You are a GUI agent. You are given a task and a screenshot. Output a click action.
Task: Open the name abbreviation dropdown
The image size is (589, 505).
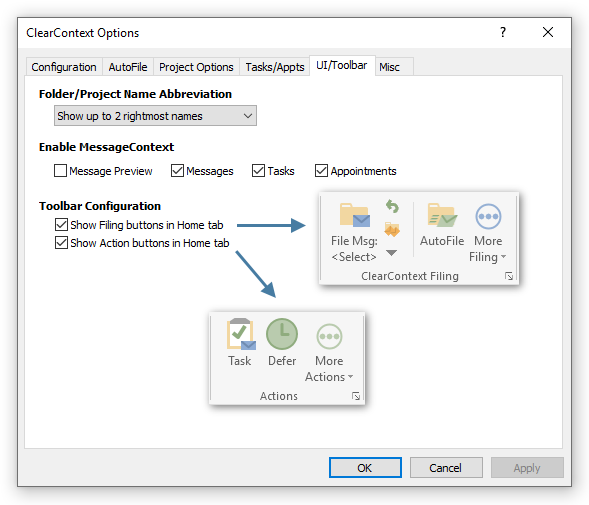pyautogui.click(x=155, y=116)
